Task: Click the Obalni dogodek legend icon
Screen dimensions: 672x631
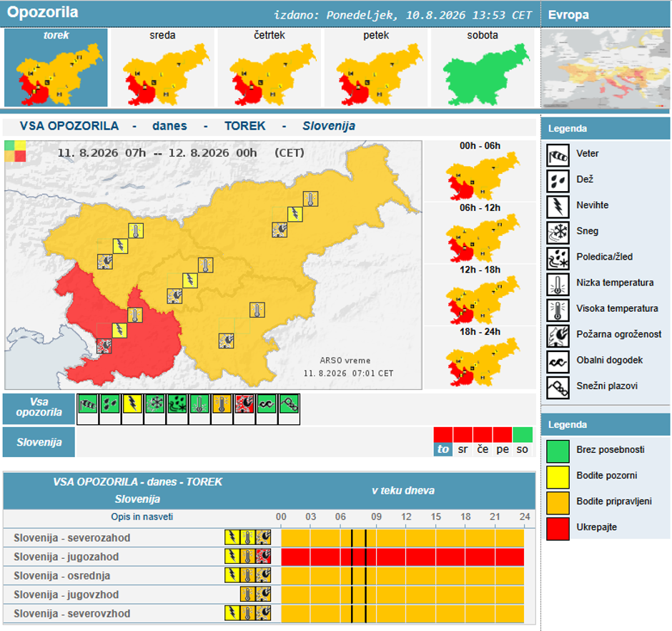Action: (558, 362)
